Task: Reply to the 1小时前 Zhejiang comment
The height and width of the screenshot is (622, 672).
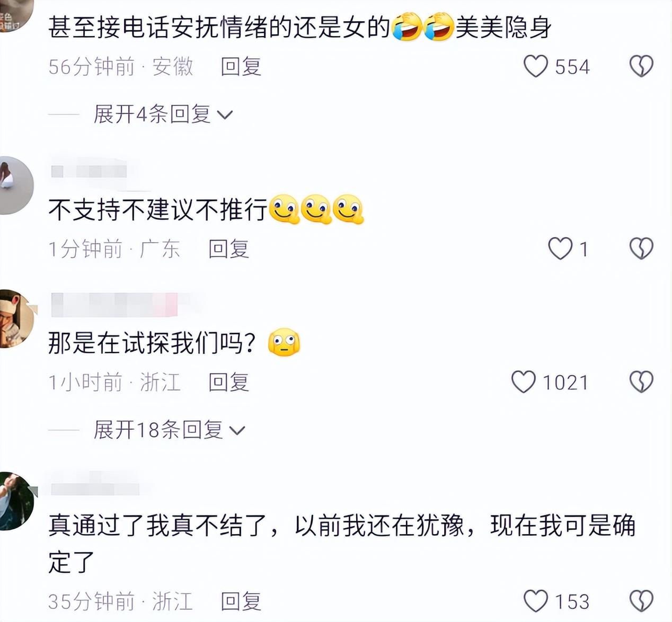Action: click(x=228, y=382)
